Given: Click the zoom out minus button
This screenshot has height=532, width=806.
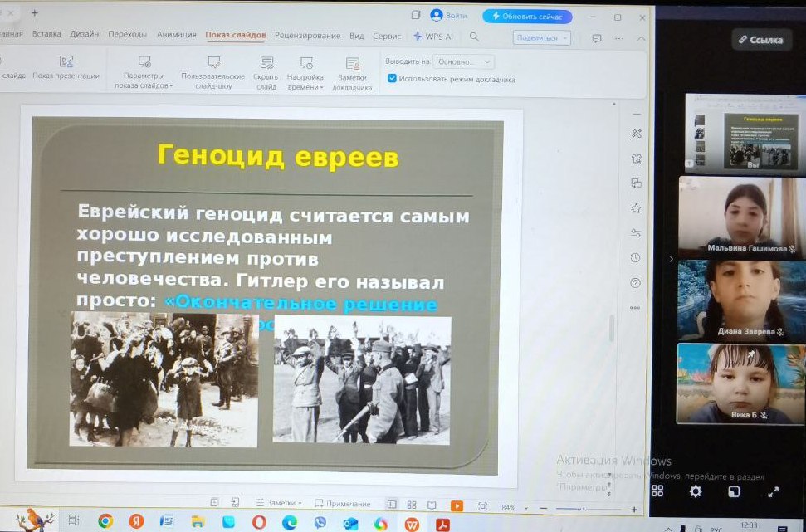Looking at the screenshot, I should click(544, 508).
